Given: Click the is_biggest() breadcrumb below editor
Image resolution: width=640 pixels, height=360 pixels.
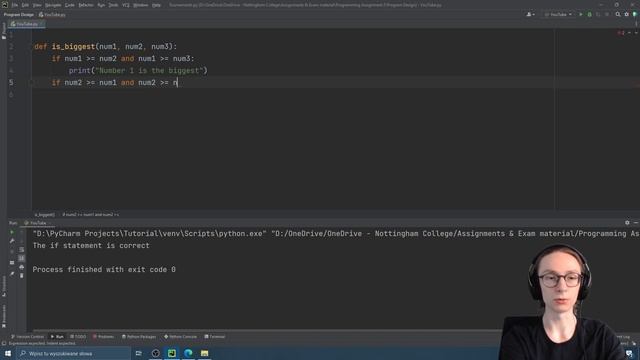Looking at the screenshot, I should coord(44,214).
